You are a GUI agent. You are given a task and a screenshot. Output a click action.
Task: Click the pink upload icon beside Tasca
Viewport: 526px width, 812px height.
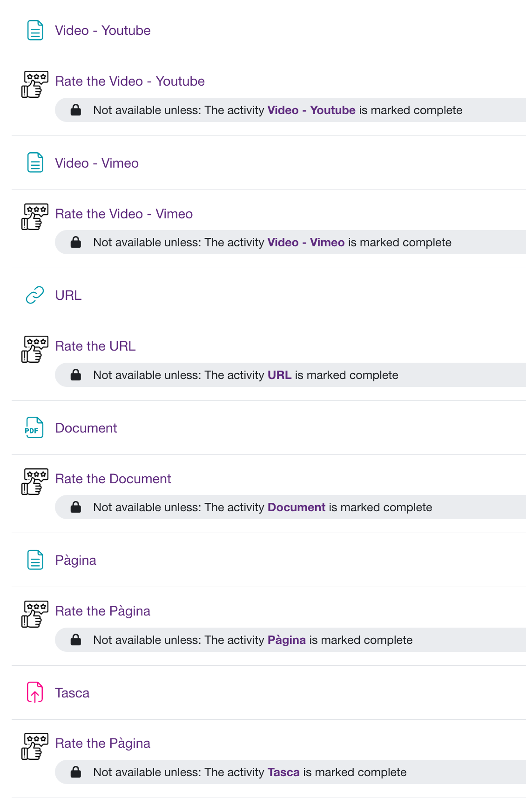click(x=35, y=692)
